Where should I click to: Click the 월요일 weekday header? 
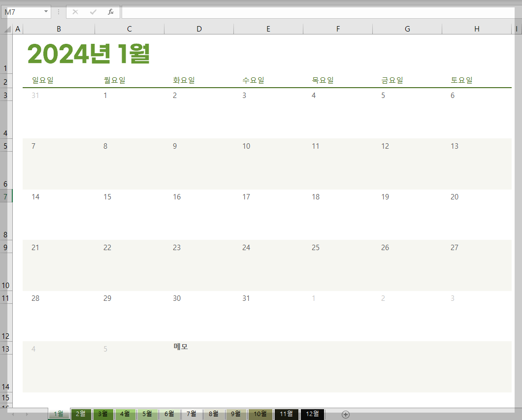(115, 80)
